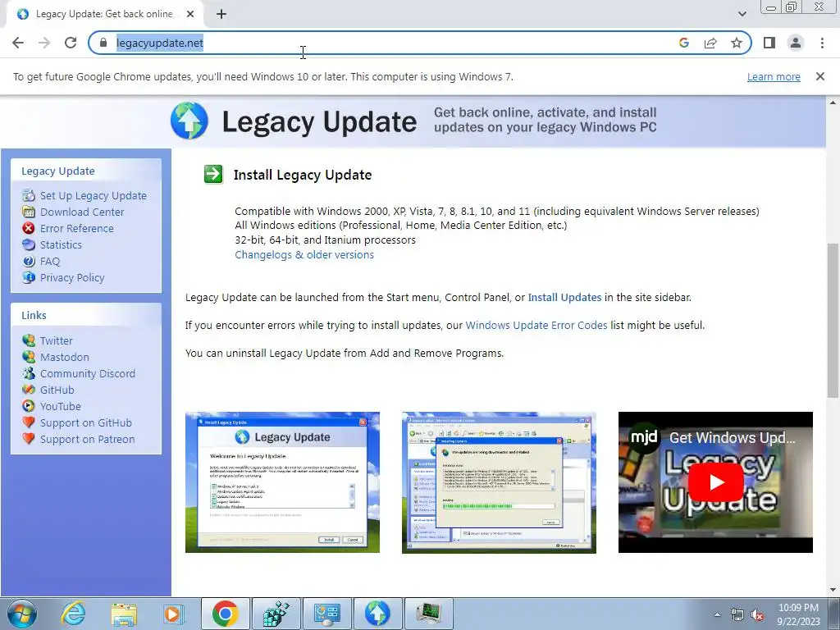Viewport: 840px width, 630px height.
Task: Share this page via share icon
Action: coord(710,43)
